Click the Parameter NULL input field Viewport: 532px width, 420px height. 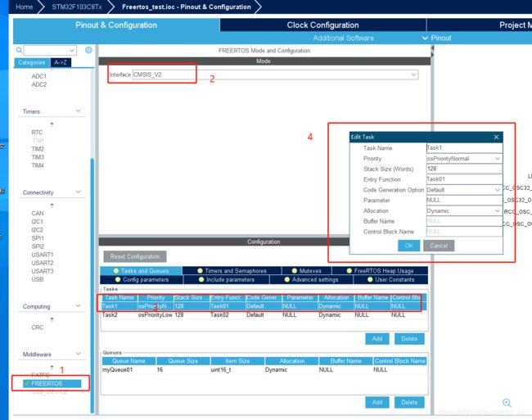point(464,200)
